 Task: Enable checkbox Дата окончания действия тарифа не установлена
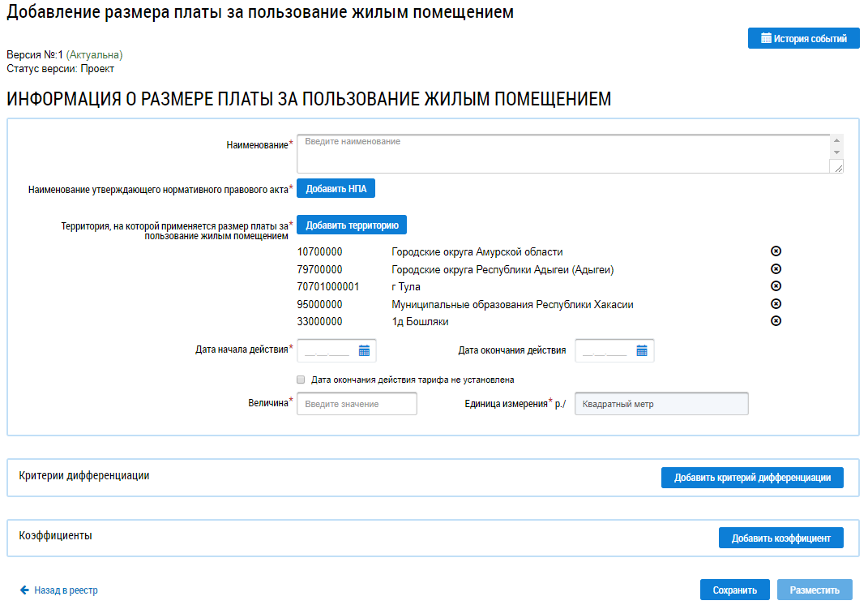pos(301,380)
